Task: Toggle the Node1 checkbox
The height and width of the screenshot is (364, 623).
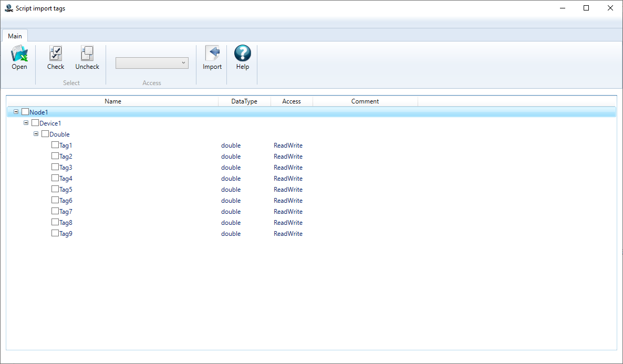Action: 25,112
